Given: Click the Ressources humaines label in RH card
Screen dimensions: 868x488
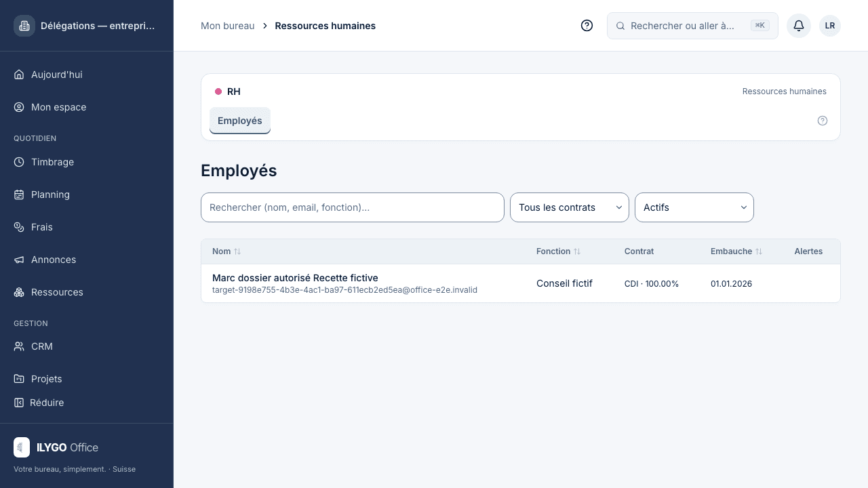Looking at the screenshot, I should 785,91.
